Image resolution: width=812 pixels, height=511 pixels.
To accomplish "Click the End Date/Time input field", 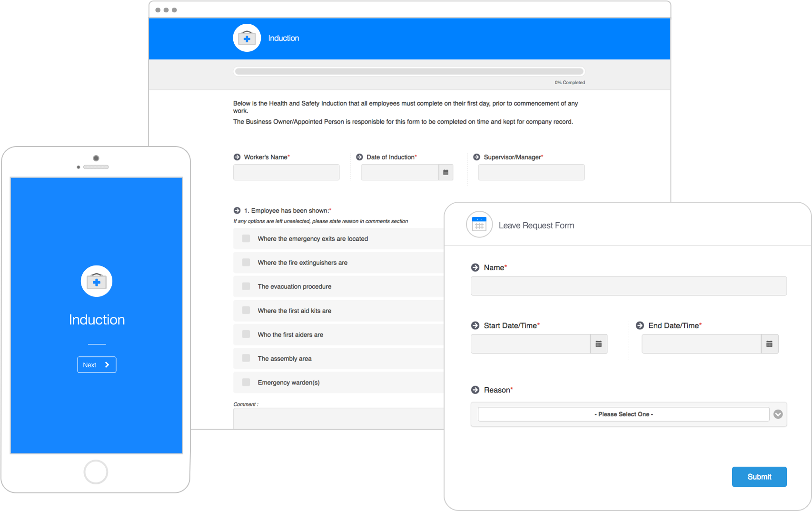I will pos(701,344).
